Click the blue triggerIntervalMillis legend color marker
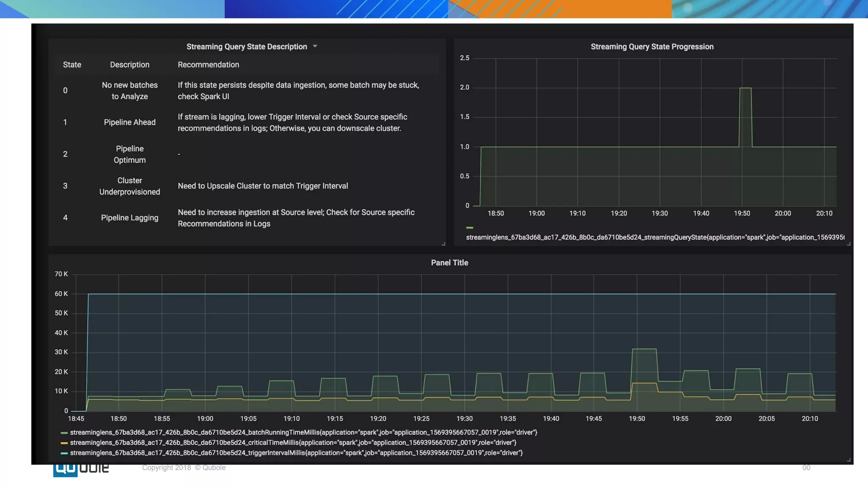Viewport: 868px width, 488px height. [64, 453]
